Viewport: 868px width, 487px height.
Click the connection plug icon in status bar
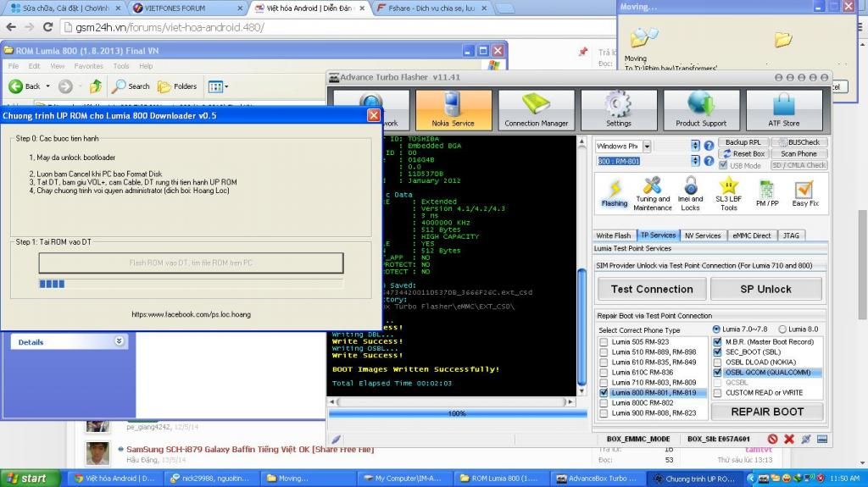pos(806,439)
